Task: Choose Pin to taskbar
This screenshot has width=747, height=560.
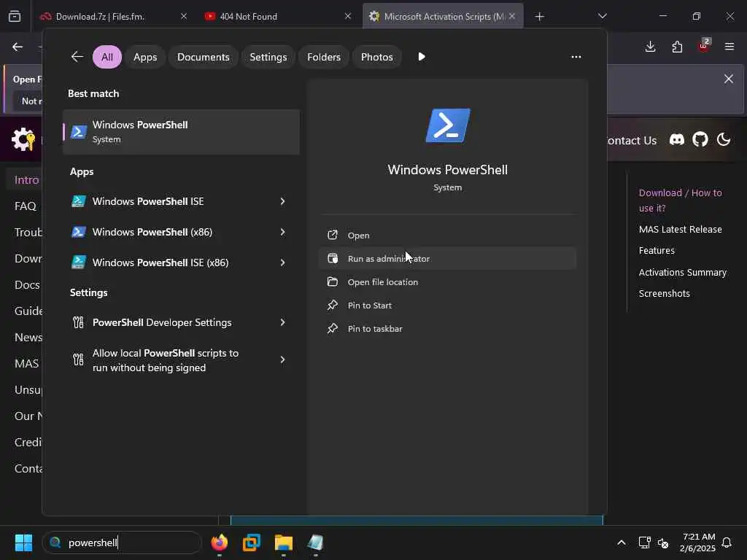Action: (448, 329)
